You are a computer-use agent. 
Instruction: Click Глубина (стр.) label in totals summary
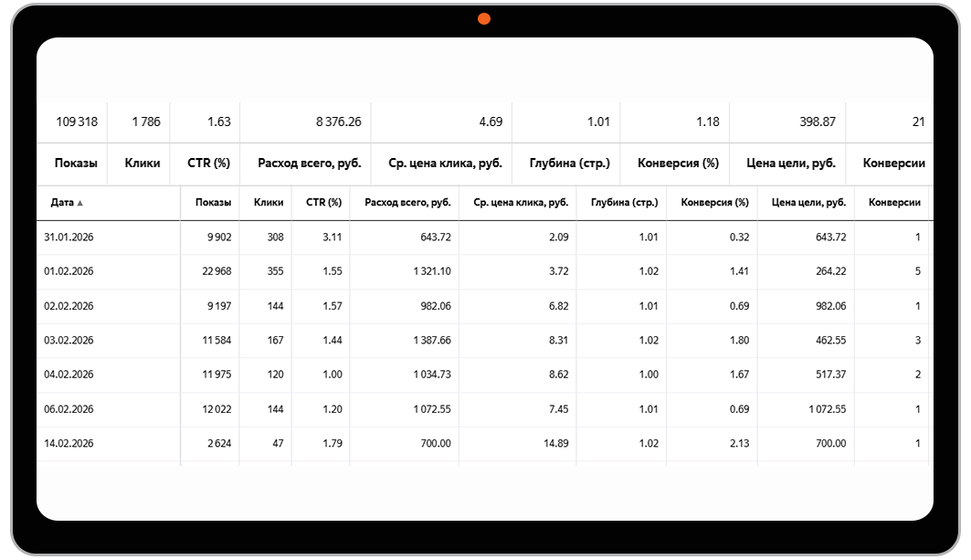tap(569, 164)
